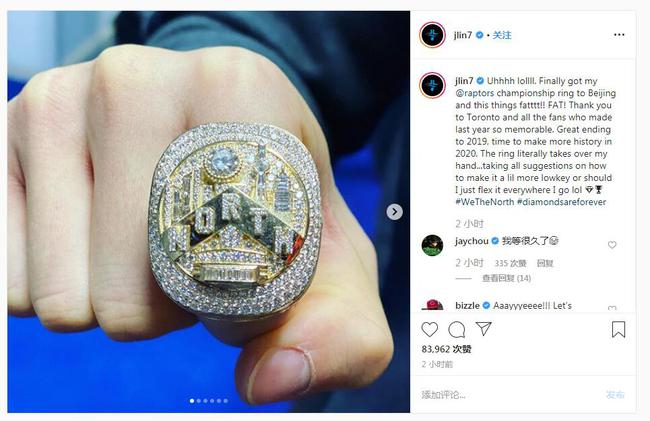
Task: Reply to jaychou's comment via 回复
Action: point(545,263)
